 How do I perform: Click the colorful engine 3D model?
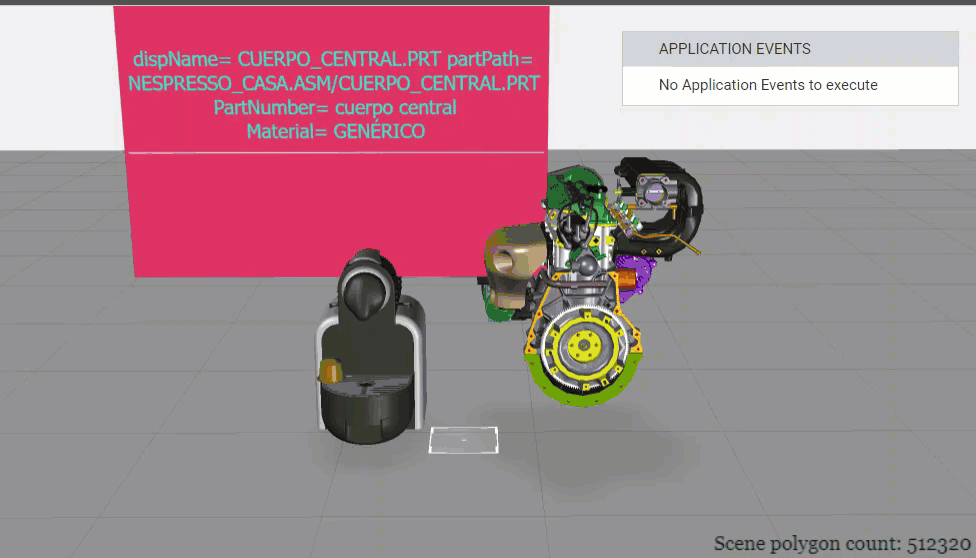coord(591,281)
